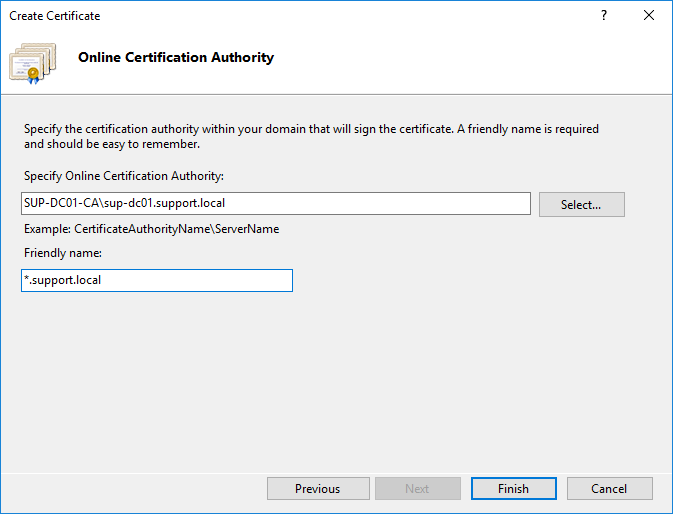The width and height of the screenshot is (673, 514).
Task: Click blank gray area below Friendly name box
Action: 300,380
